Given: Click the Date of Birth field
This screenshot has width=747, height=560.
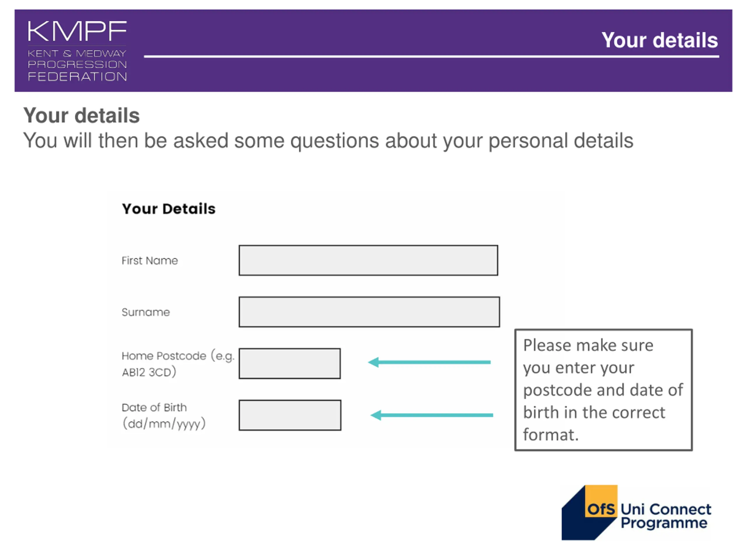Looking at the screenshot, I should click(290, 415).
